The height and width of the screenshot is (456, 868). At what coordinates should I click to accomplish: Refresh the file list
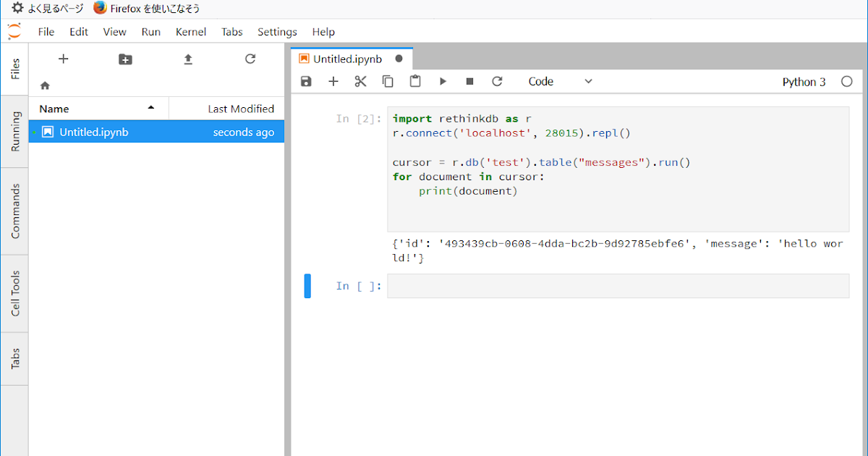(x=250, y=59)
